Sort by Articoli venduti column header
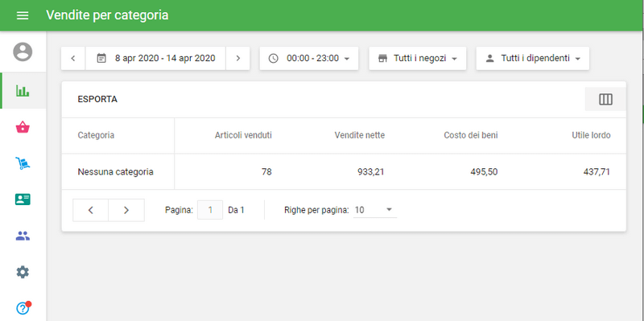 pos(243,135)
